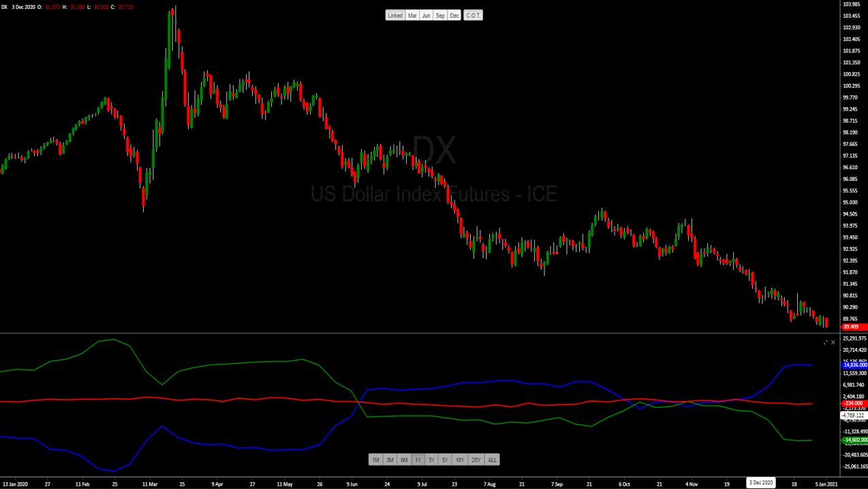
Task: Select the Jun contract month
Action: (426, 16)
